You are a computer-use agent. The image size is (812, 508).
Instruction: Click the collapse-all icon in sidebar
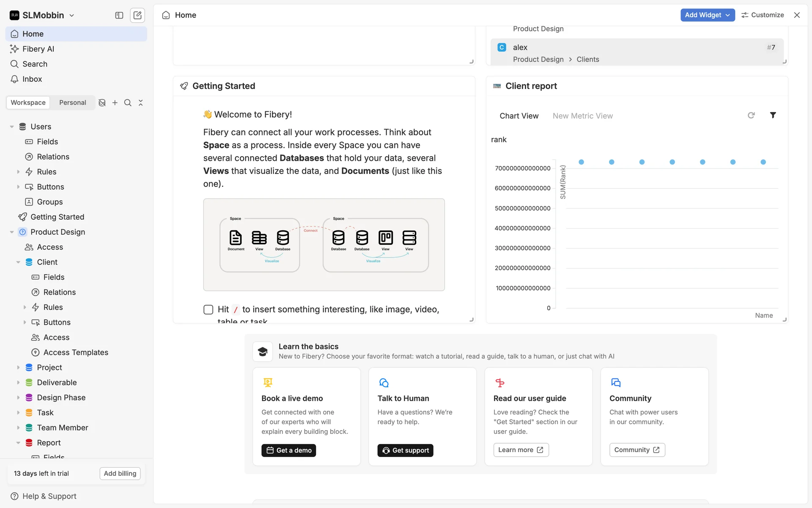click(141, 102)
